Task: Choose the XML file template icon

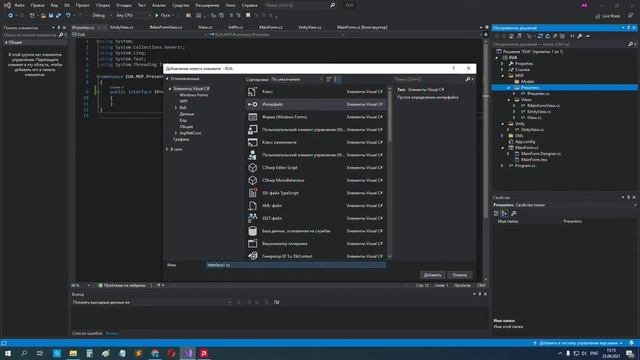Action: [253, 206]
